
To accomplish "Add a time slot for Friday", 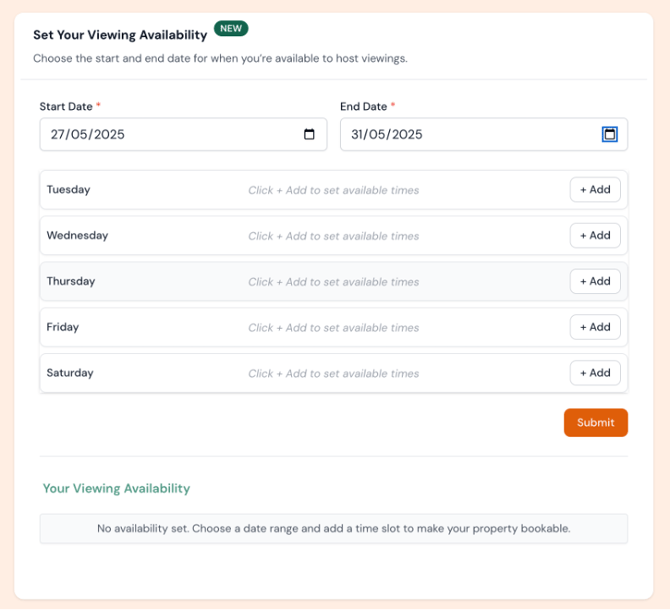I will [x=595, y=327].
